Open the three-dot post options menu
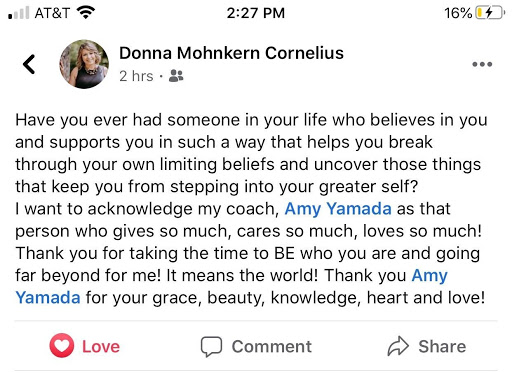The width and height of the screenshot is (512, 373). (x=482, y=64)
